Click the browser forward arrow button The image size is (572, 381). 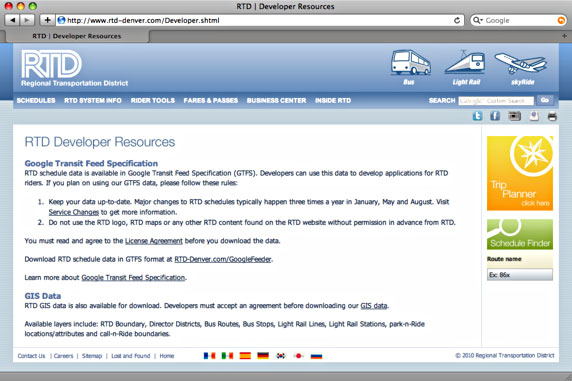pos(27,20)
